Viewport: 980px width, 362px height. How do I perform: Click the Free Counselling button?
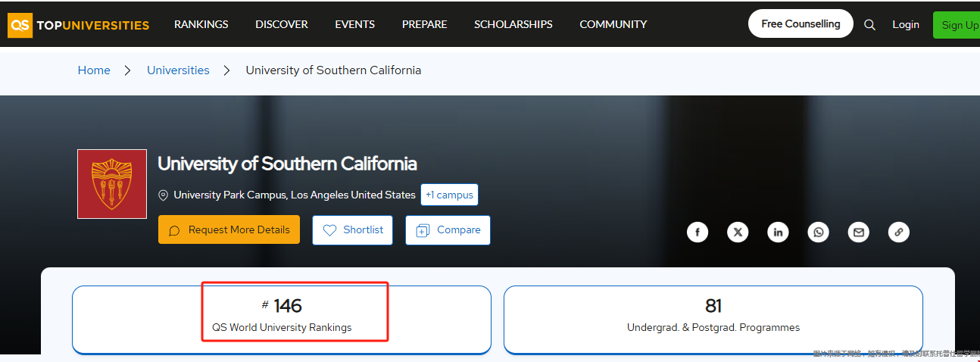(800, 24)
